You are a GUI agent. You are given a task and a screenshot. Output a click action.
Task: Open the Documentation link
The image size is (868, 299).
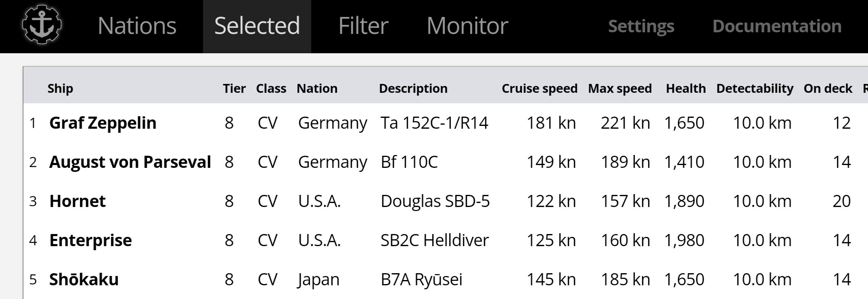(x=777, y=26)
